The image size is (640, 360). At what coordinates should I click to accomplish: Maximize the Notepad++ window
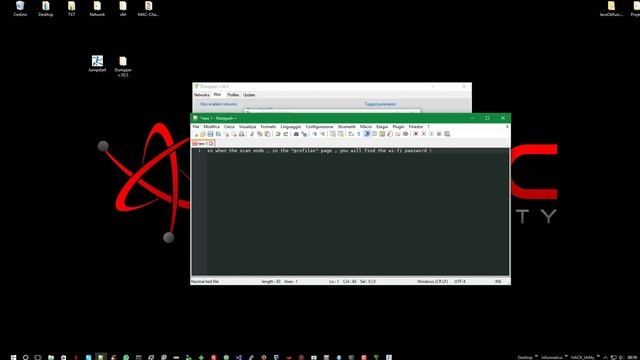pos(487,118)
